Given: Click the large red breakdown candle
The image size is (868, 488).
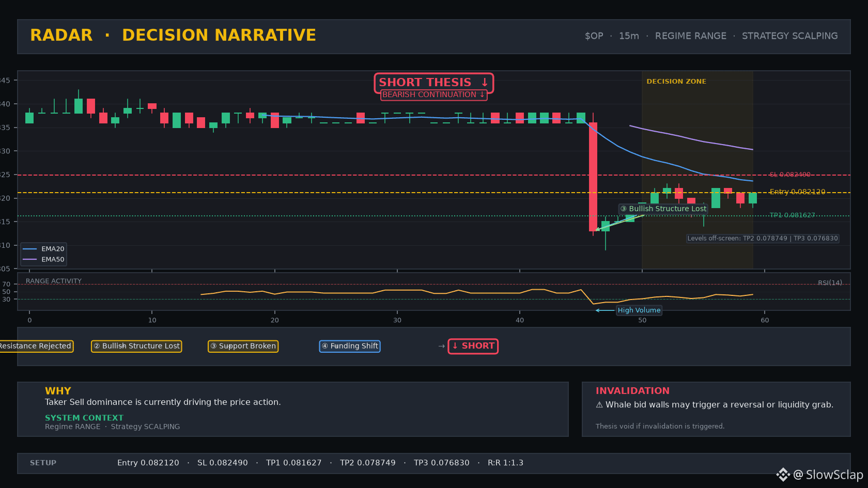Looking at the screenshot, I should pyautogui.click(x=593, y=177).
